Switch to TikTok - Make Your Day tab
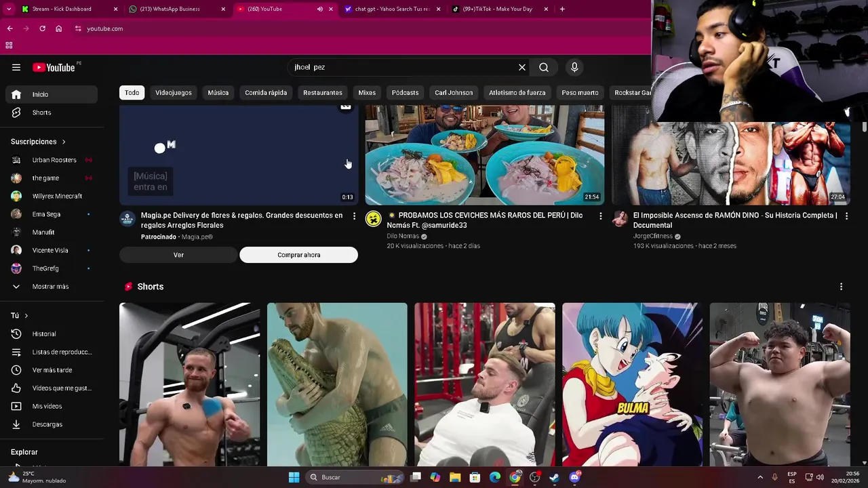This screenshot has width=868, height=488. pos(500,9)
